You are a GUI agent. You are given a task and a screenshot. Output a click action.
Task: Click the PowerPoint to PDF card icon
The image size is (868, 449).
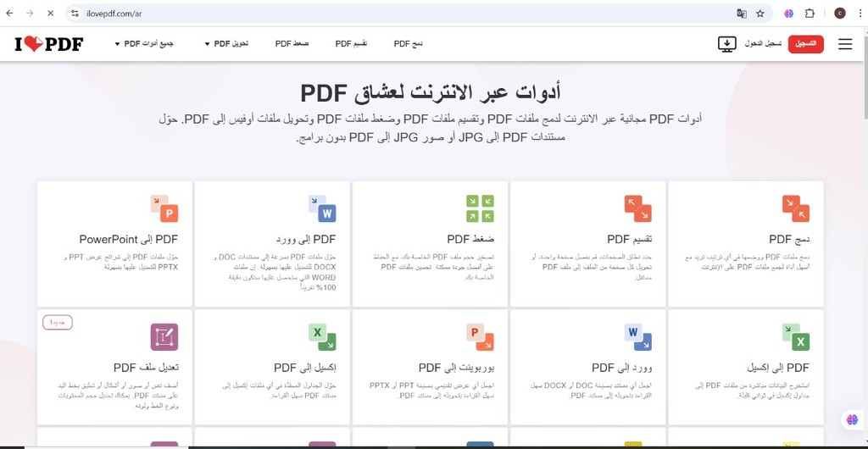pos(480,337)
